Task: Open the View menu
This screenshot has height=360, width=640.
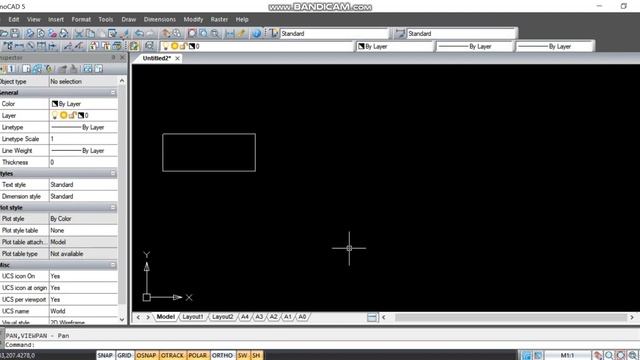Action: coord(33,19)
